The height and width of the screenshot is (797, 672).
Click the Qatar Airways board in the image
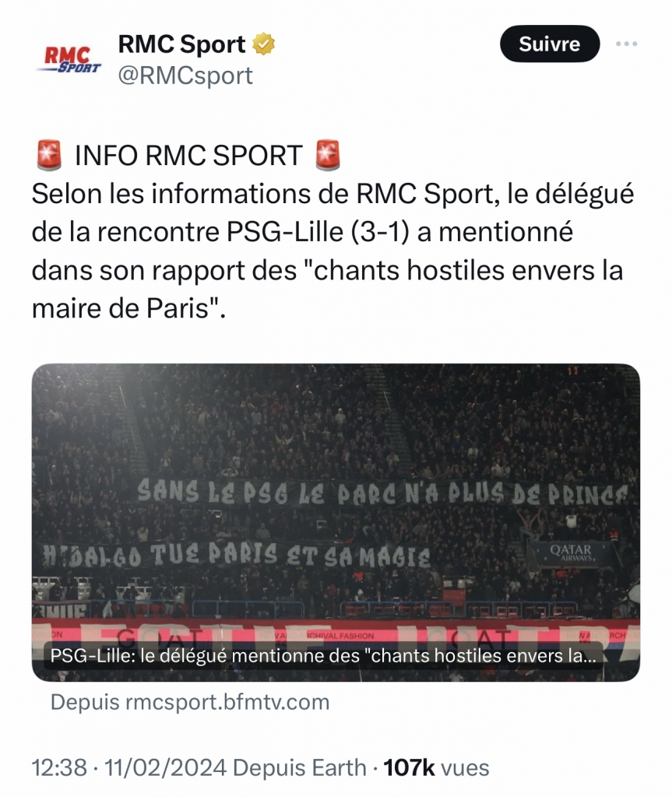point(570,553)
